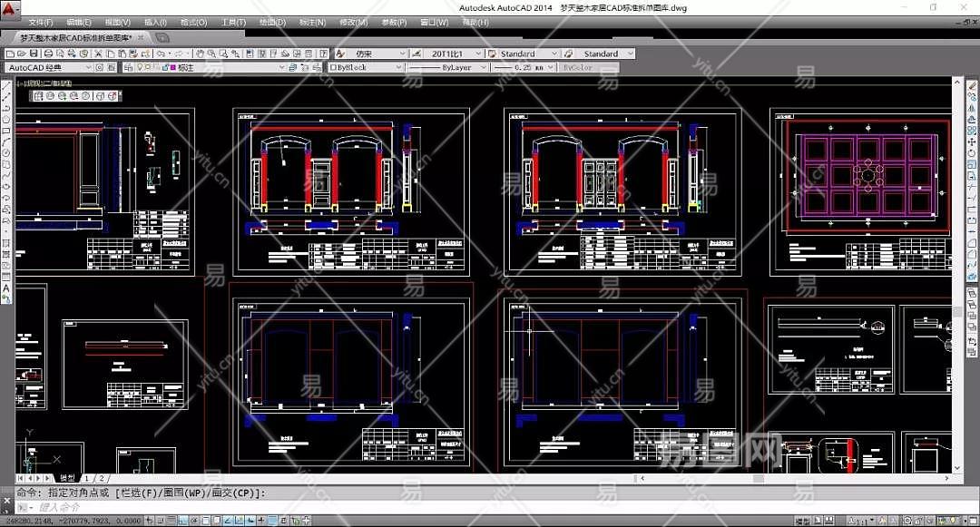
Task: Toggle Lineweight display in status bar
Action: 261,520
